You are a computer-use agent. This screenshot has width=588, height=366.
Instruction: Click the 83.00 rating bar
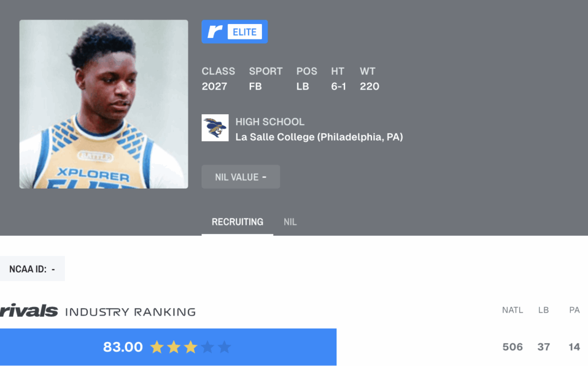point(168,347)
